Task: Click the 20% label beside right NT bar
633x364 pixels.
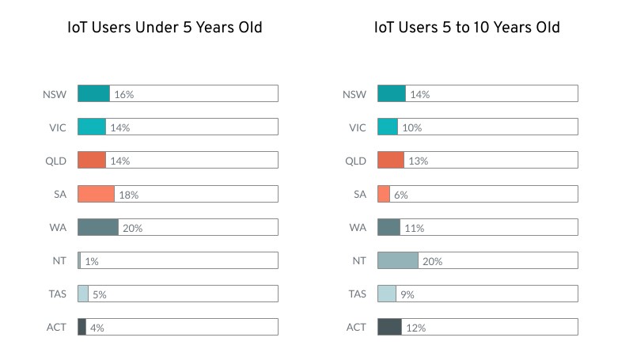Action: tap(432, 261)
